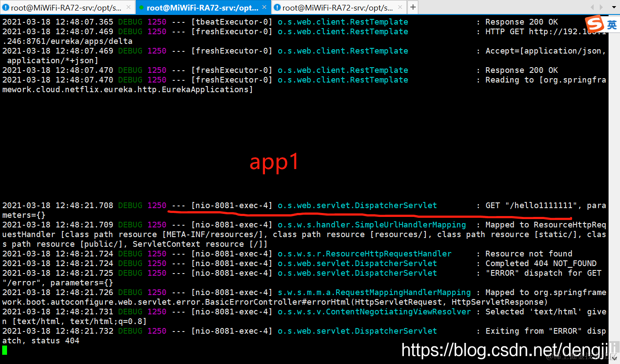620x364 pixels.
Task: Add a new session tab with plus button
Action: click(413, 7)
